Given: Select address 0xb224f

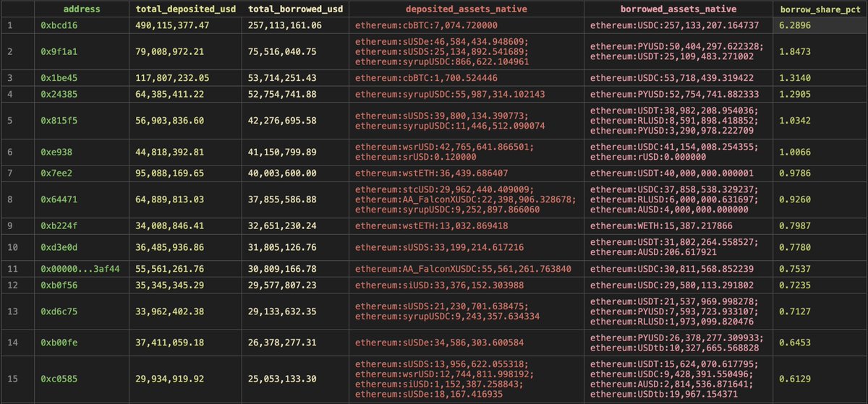Looking at the screenshot, I should (61, 225).
